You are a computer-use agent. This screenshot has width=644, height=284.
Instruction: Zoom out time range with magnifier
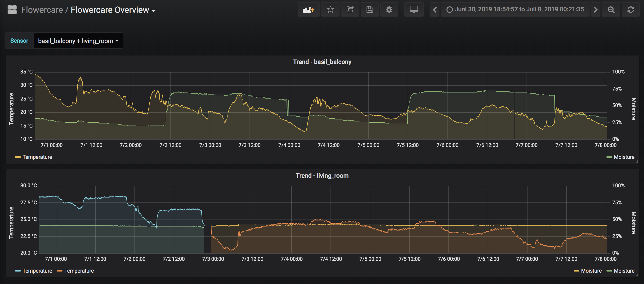tap(611, 10)
